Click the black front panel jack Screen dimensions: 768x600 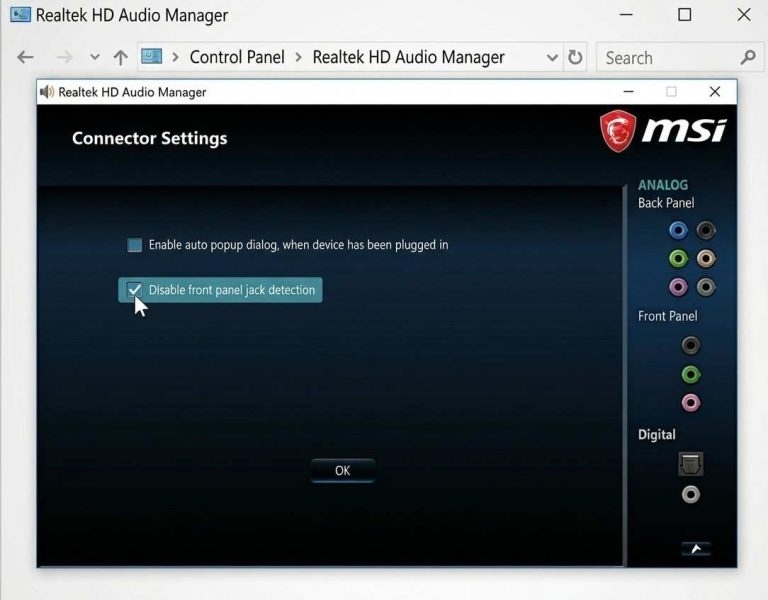(x=691, y=346)
